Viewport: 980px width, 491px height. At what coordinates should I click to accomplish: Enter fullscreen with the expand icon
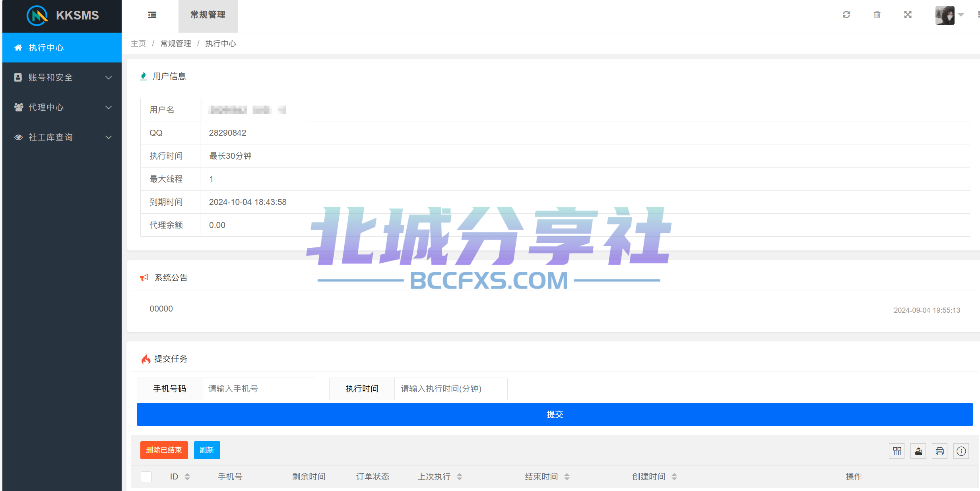[x=908, y=15]
